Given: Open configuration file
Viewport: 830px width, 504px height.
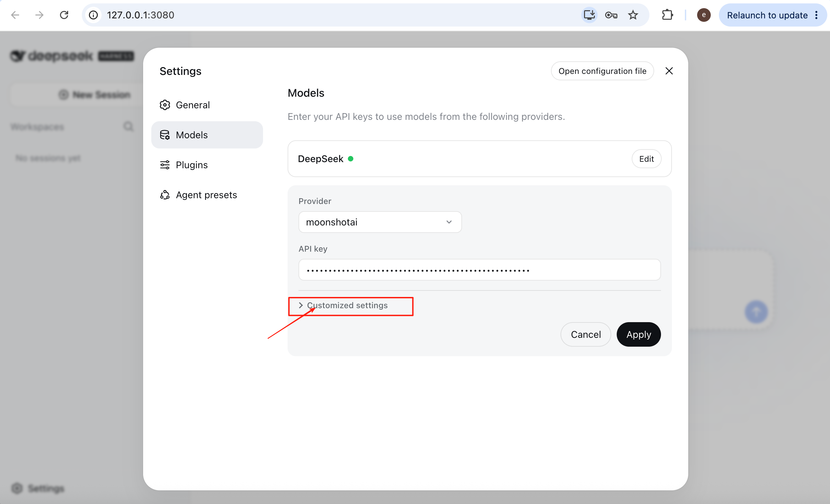Looking at the screenshot, I should click(x=602, y=71).
